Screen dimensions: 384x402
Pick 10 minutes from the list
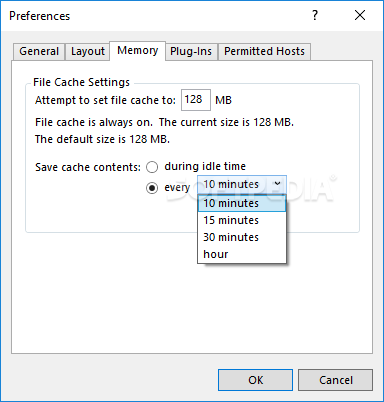[242, 203]
